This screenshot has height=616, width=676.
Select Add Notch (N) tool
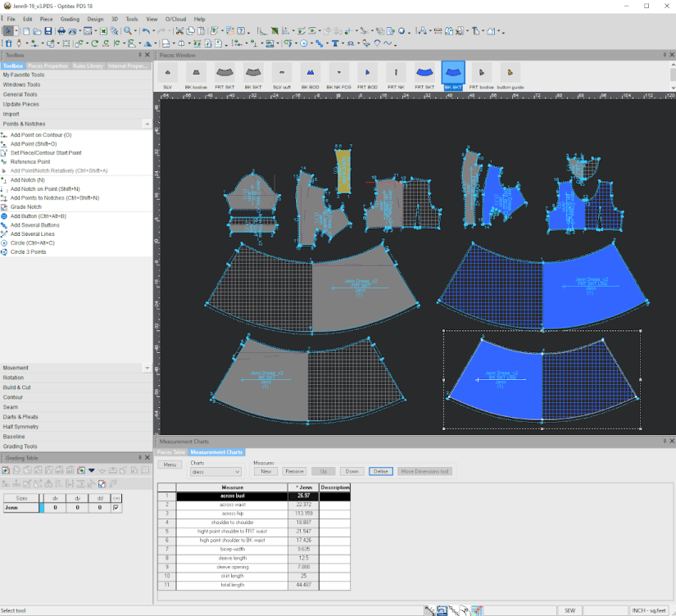pos(27,179)
